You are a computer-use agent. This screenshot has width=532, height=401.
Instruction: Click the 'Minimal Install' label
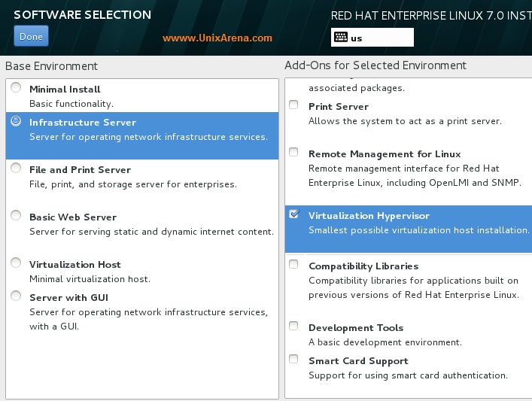click(x=65, y=90)
